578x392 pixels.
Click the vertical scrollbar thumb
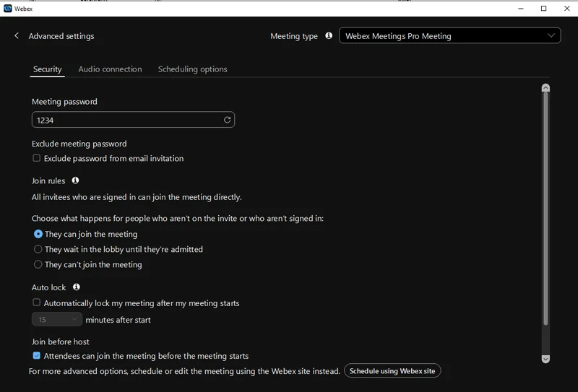pos(545,208)
